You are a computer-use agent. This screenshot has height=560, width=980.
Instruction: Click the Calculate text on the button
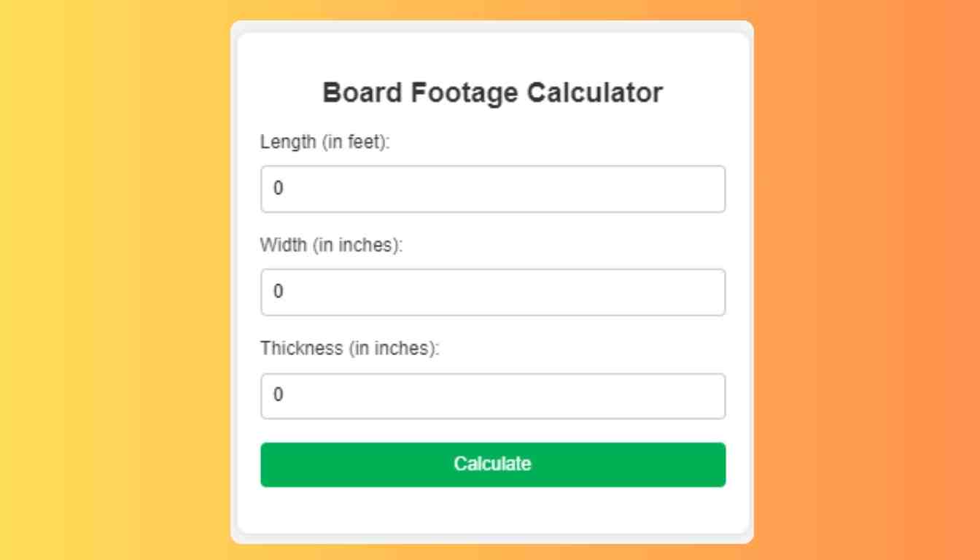(x=493, y=464)
